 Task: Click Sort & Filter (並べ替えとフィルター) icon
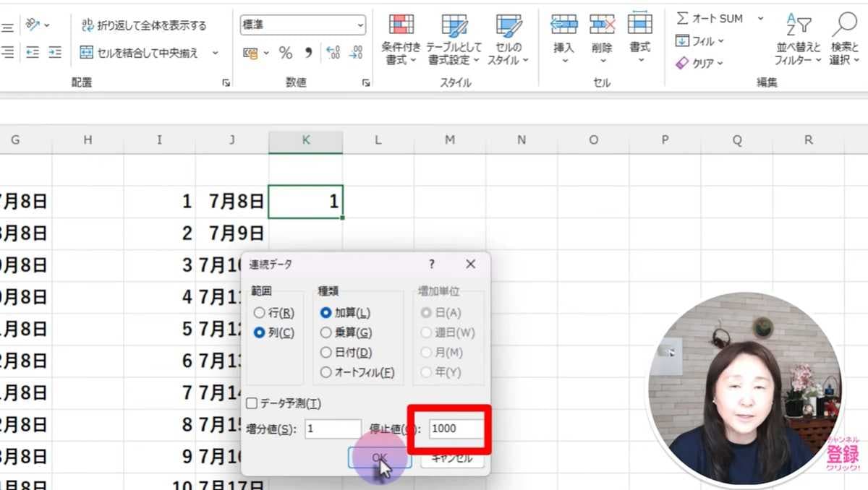[x=799, y=25]
